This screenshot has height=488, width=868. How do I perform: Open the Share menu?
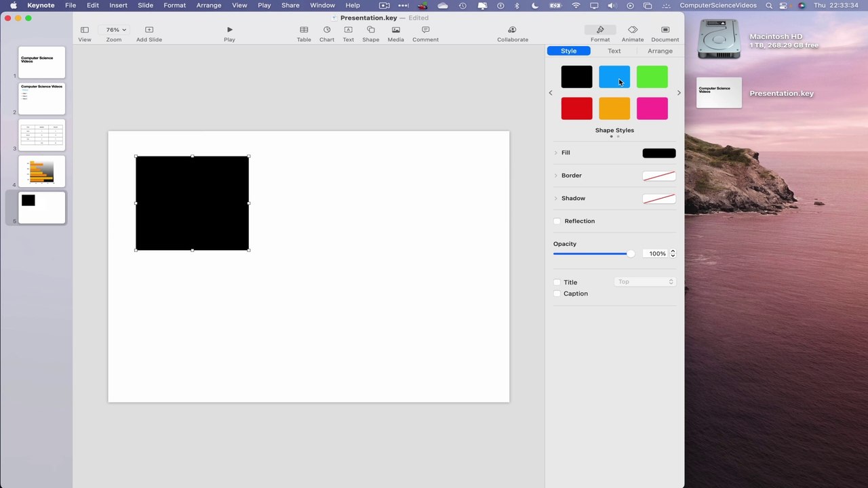pos(290,5)
